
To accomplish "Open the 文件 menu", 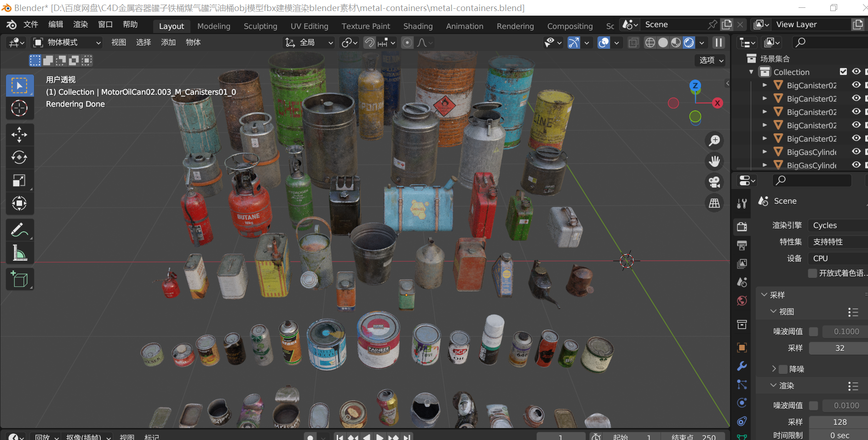I will pos(31,24).
